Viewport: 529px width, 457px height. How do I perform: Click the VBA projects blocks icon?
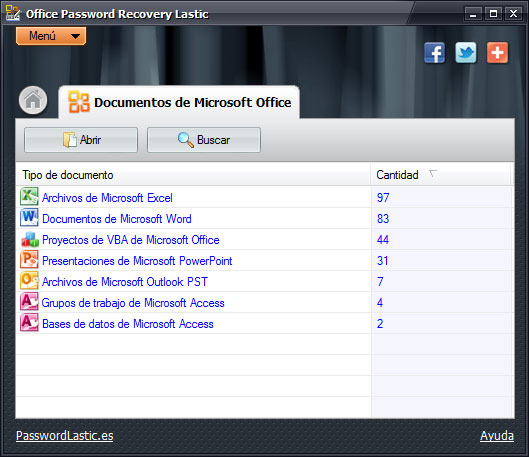pos(30,239)
